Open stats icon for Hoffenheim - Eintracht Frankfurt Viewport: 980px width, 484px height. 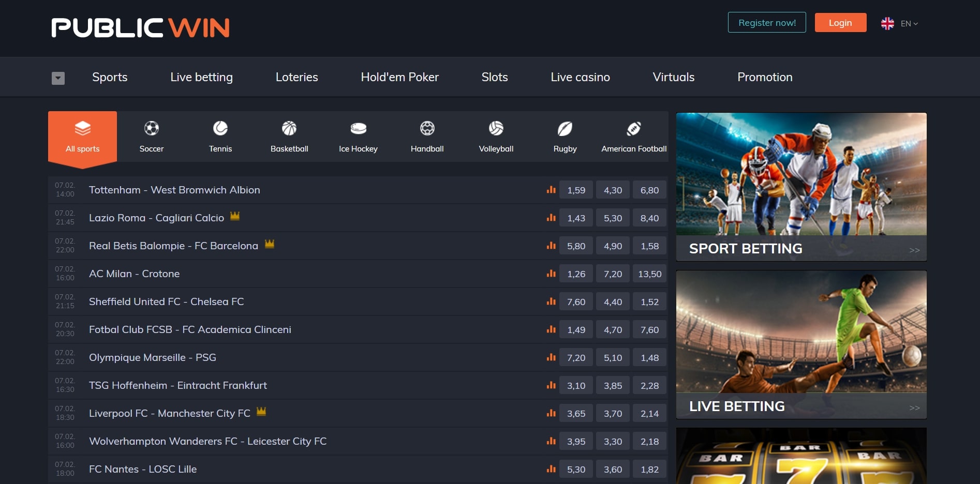coord(551,385)
